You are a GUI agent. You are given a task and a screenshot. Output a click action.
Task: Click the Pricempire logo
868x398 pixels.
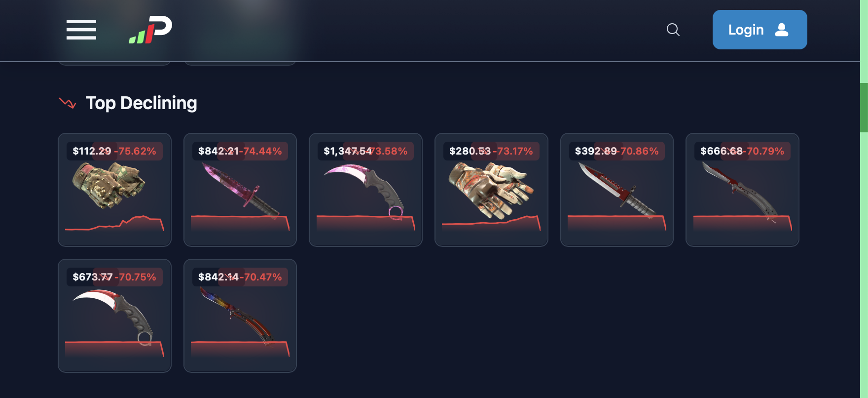point(150,30)
